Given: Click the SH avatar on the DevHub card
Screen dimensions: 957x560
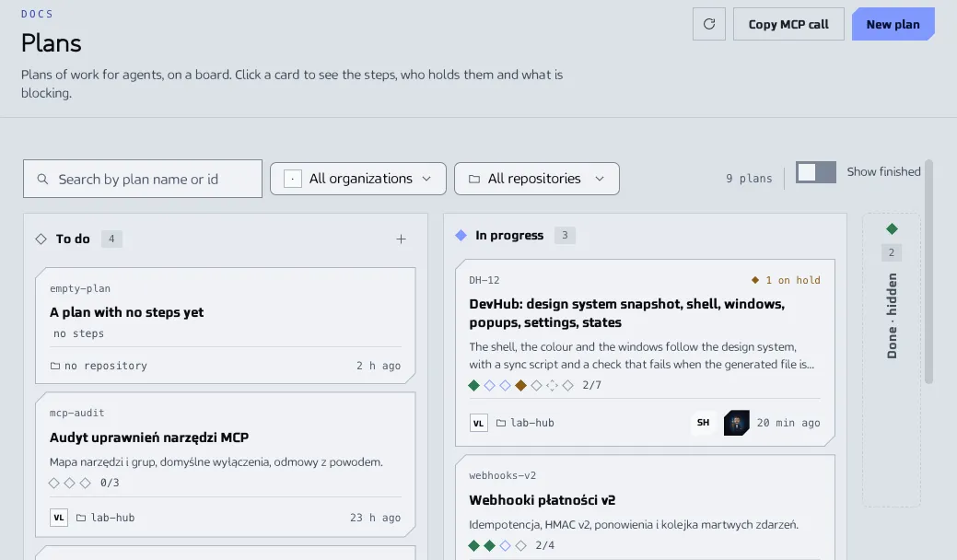Looking at the screenshot, I should [703, 422].
